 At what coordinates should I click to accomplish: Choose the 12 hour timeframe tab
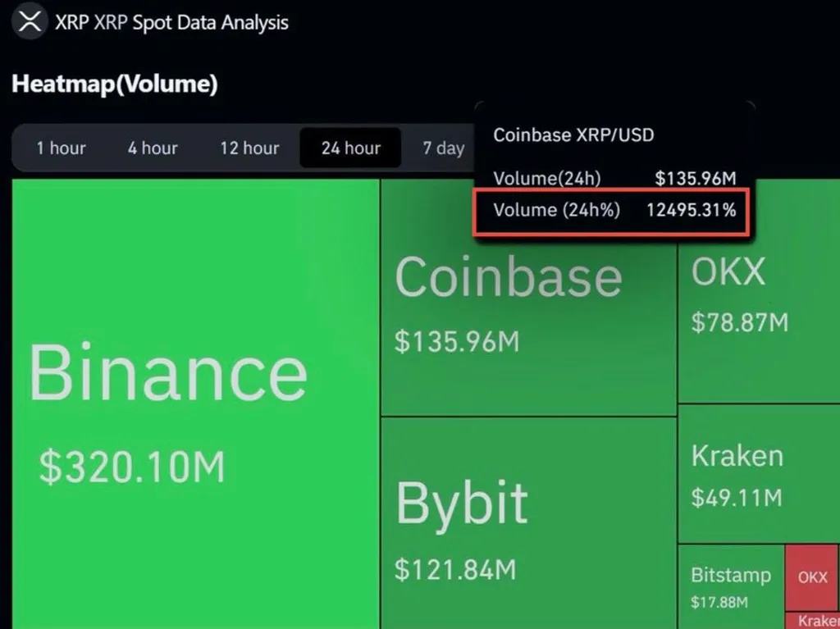249,148
